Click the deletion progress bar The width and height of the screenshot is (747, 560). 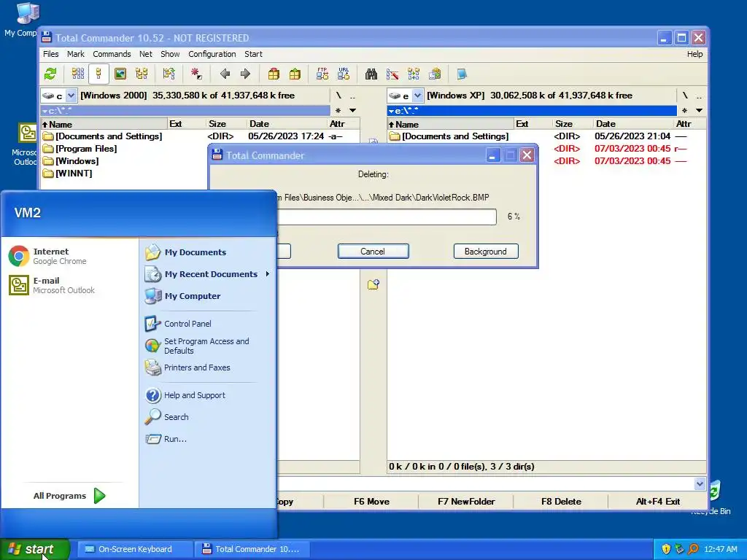(387, 217)
